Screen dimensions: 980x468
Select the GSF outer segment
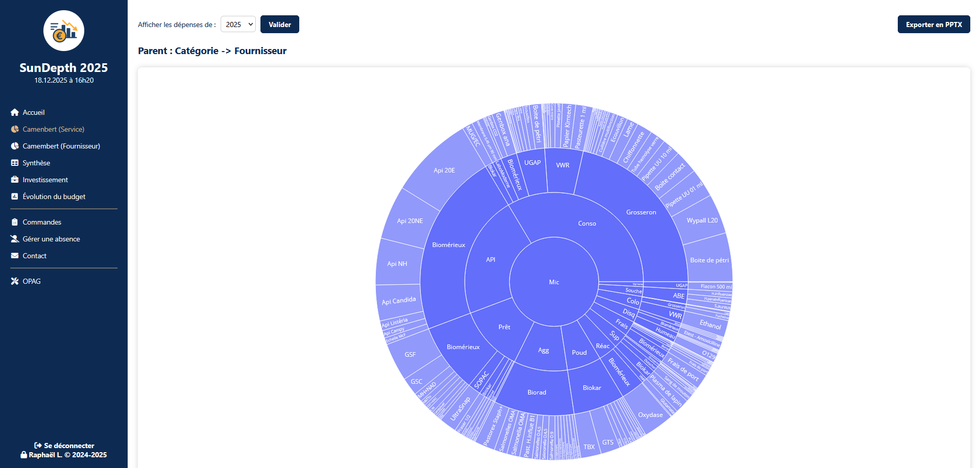[410, 355]
